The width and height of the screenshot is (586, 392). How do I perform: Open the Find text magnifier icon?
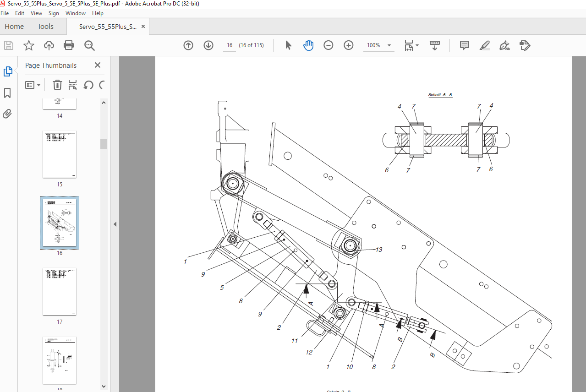tap(89, 45)
